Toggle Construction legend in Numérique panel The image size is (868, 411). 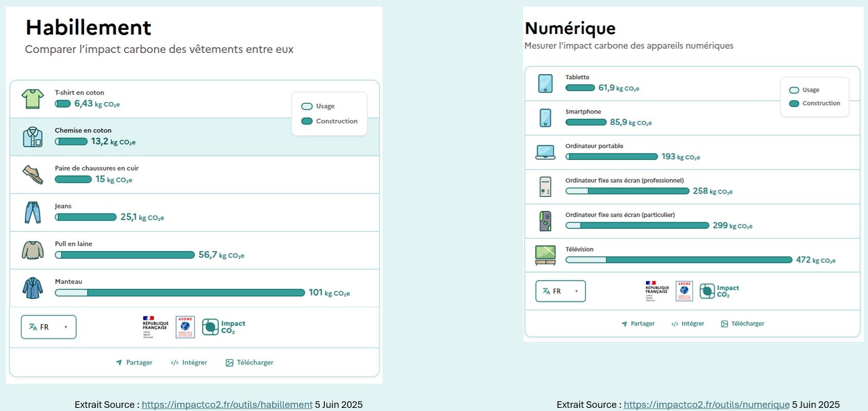tap(814, 103)
